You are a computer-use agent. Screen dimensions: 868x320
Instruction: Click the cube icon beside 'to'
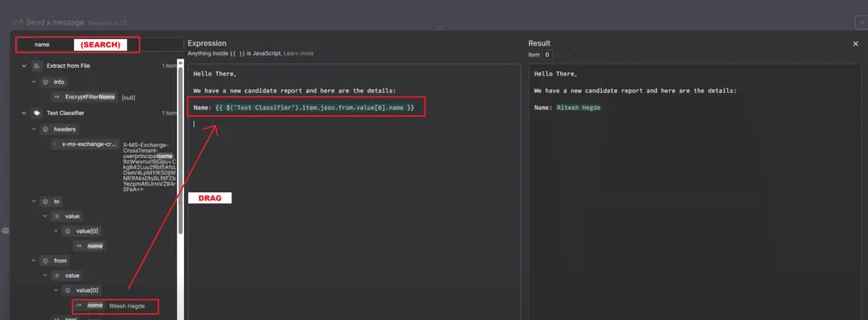pos(45,201)
